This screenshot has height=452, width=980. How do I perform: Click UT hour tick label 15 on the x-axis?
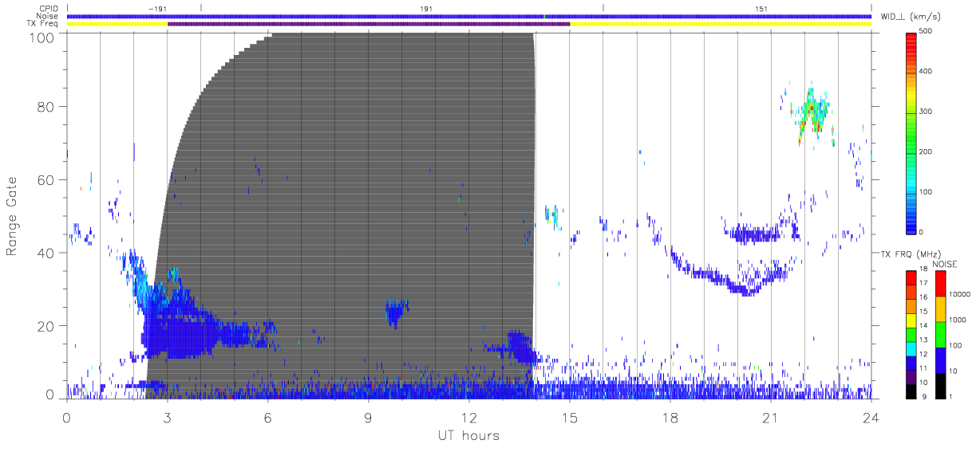pos(570,417)
